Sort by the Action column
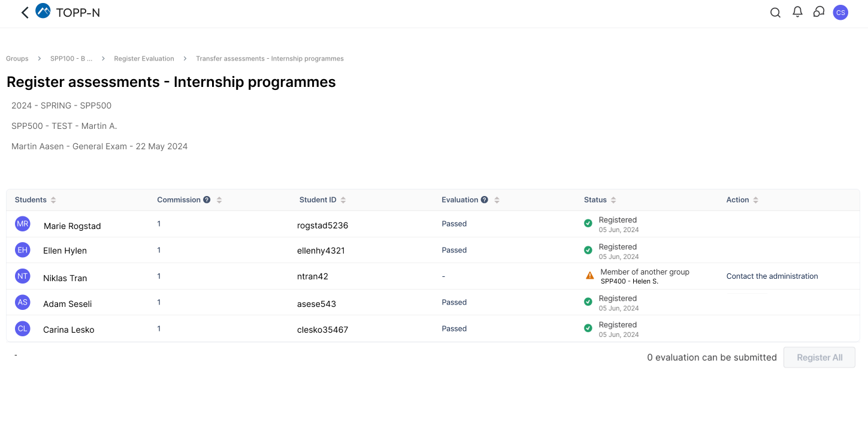The width and height of the screenshot is (868, 431). click(756, 200)
